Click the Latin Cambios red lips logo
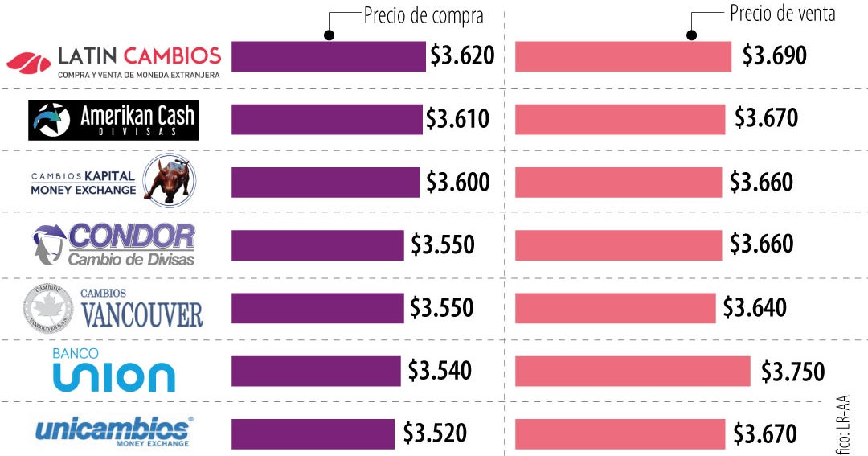868x456 pixels. pyautogui.click(x=27, y=61)
